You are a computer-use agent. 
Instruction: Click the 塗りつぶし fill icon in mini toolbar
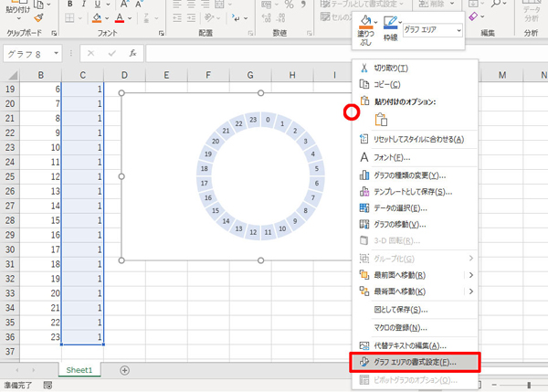pos(365,22)
